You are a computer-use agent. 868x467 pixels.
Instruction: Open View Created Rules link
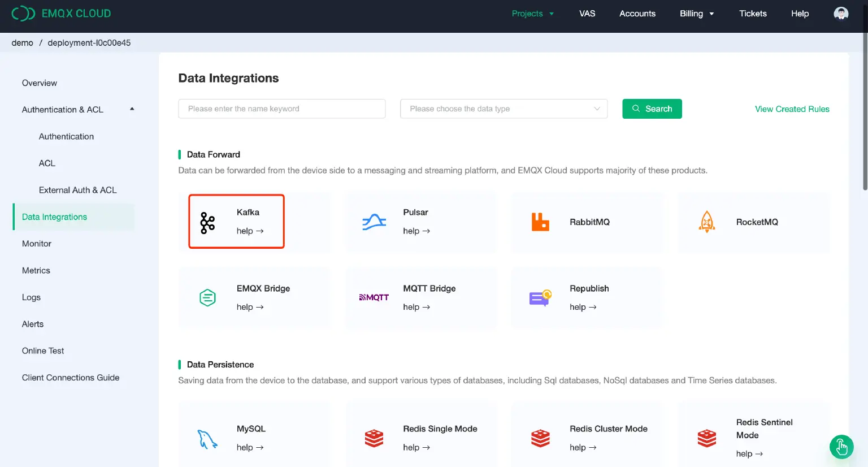click(x=792, y=109)
